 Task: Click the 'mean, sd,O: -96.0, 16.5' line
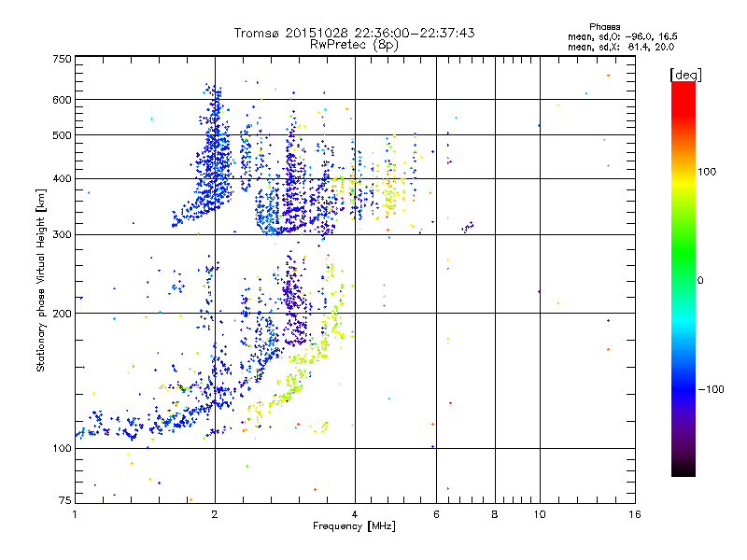[x=622, y=36]
